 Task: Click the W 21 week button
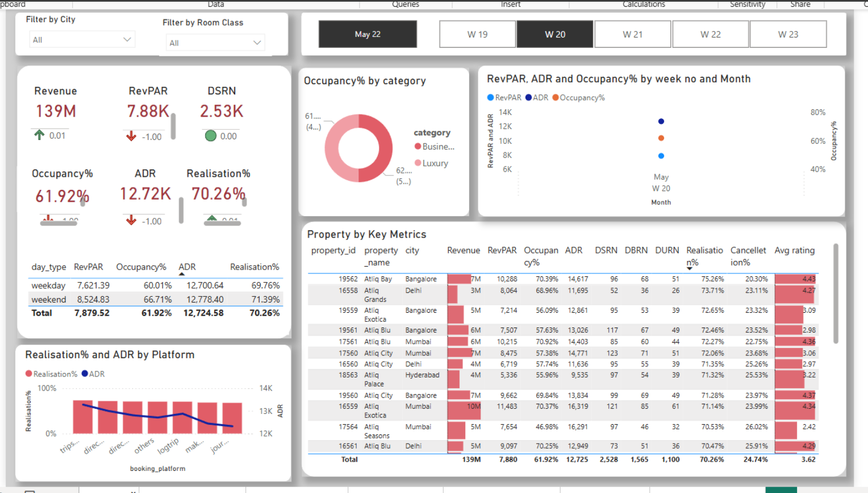pyautogui.click(x=632, y=34)
